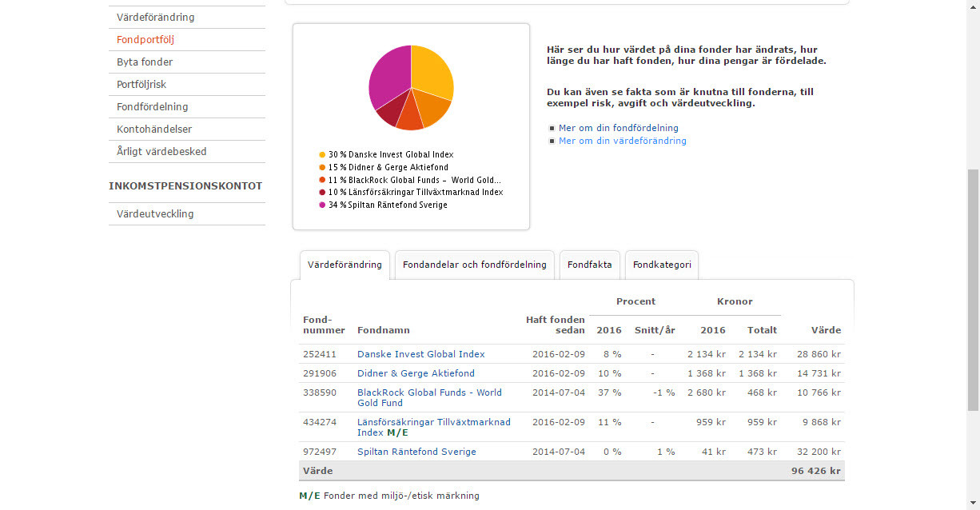The height and width of the screenshot is (510, 980).
Task: Click the Mer om din värdeförändring link
Action: pos(622,141)
